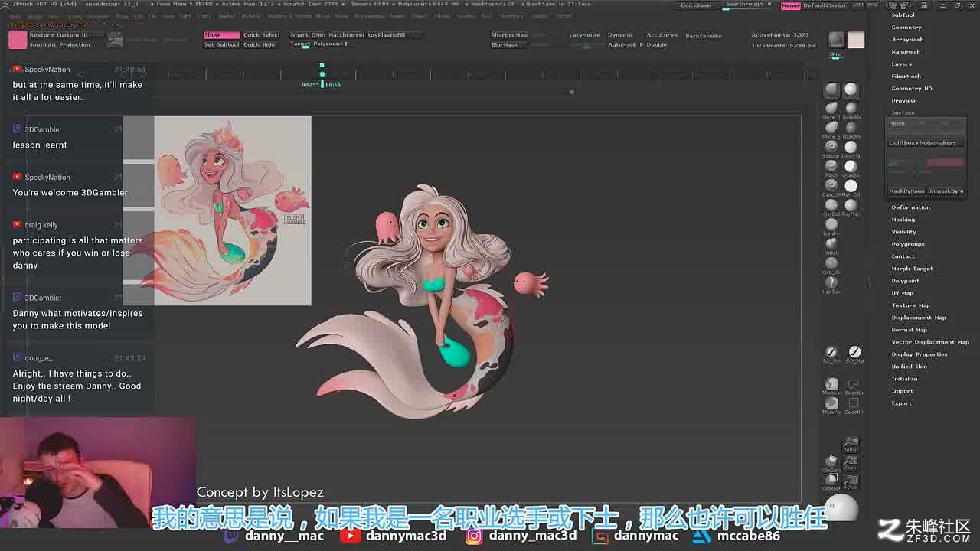Click the QuickSave button
Screen dimensions: 980x551
(696, 5)
